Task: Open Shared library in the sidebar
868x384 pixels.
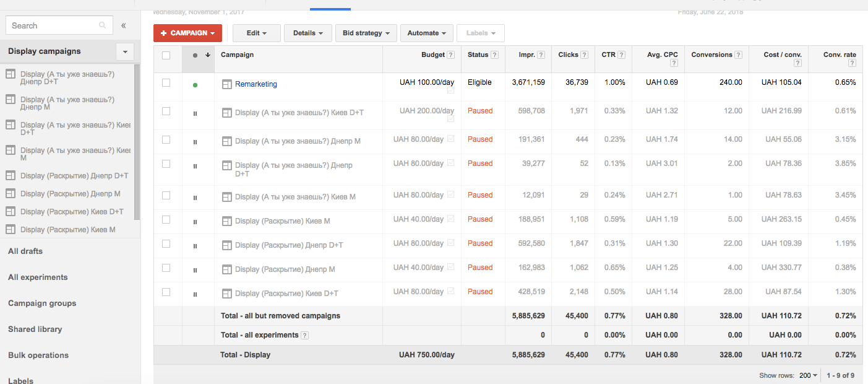Action: coord(35,329)
